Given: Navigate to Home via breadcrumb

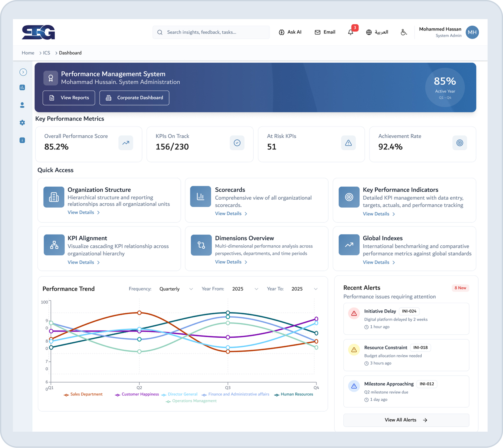Looking at the screenshot, I should [28, 53].
